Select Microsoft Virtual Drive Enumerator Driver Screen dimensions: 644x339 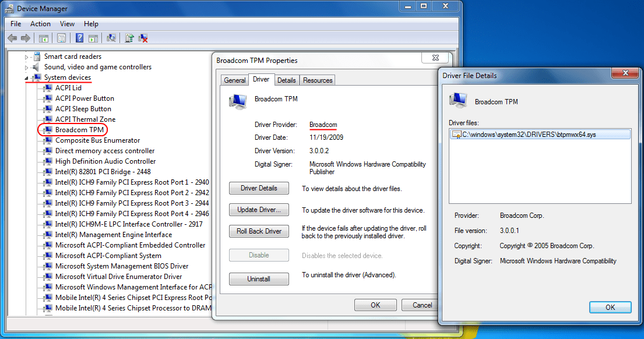(x=118, y=277)
